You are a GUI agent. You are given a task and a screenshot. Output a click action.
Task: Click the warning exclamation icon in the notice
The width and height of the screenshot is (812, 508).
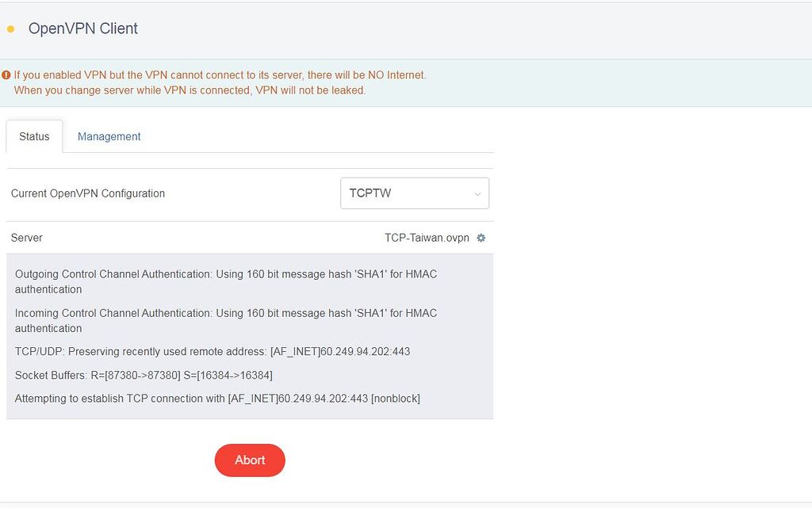click(x=6, y=74)
